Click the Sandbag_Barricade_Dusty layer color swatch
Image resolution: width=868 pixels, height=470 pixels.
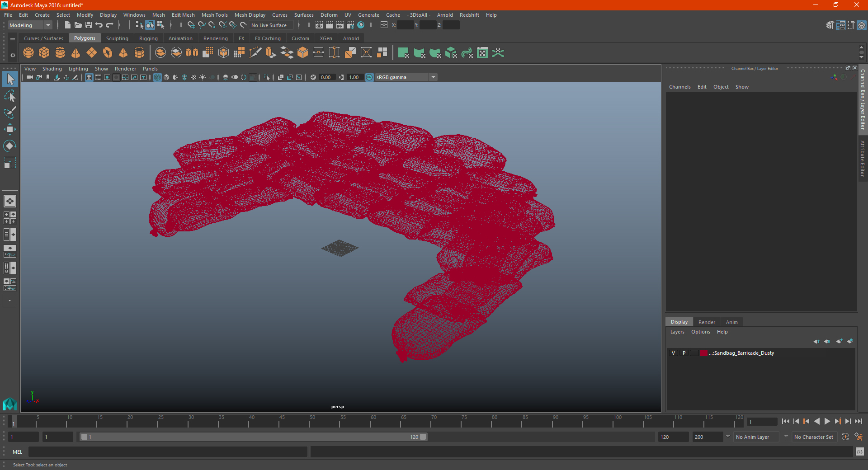click(704, 353)
